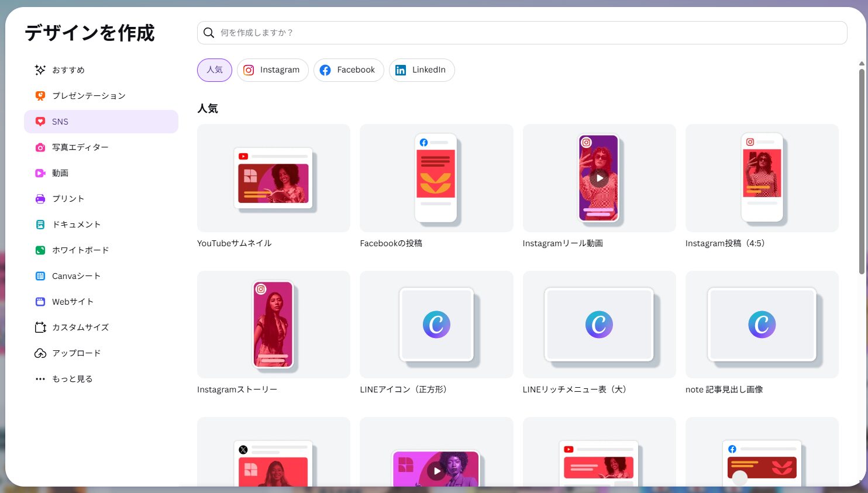Open Facebookの投稿 template thumbnail

(x=436, y=178)
